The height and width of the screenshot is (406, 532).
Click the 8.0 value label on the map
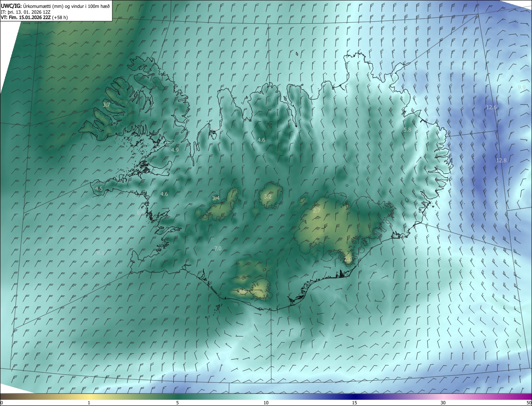coord(140,213)
